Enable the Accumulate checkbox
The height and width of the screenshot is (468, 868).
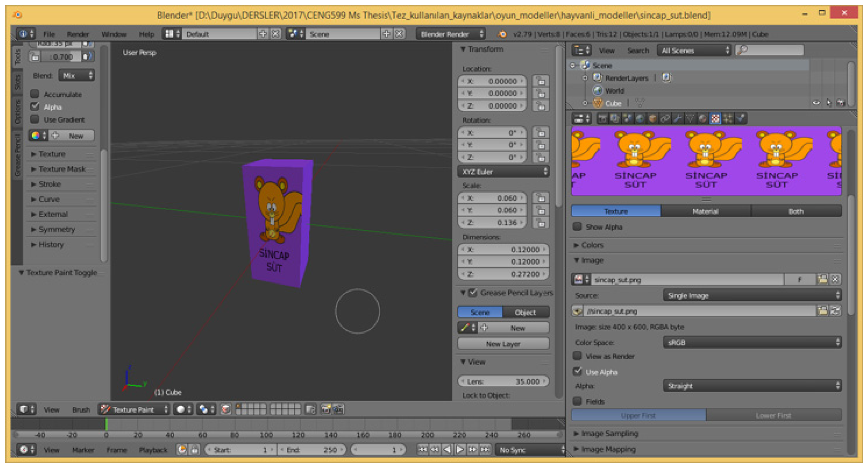(35, 94)
